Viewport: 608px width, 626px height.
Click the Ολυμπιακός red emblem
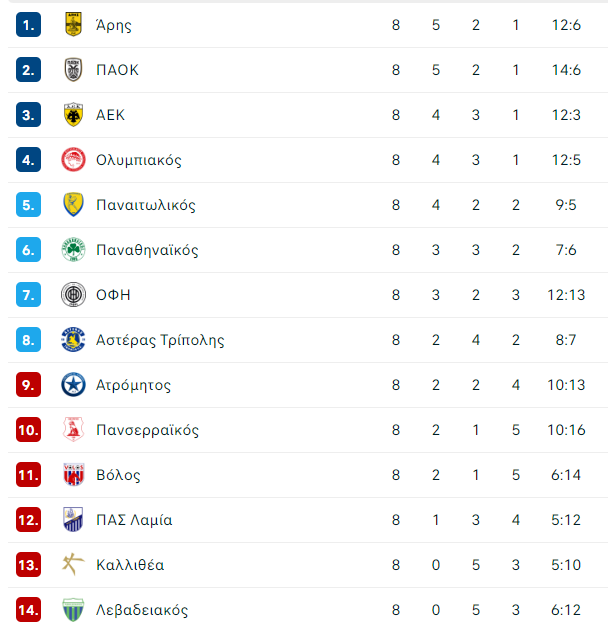pos(73,160)
